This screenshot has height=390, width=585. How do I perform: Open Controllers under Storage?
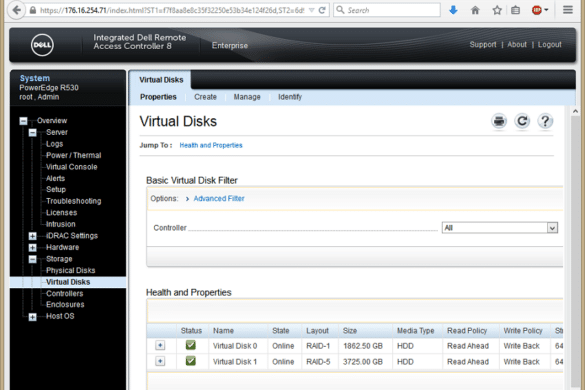65,294
